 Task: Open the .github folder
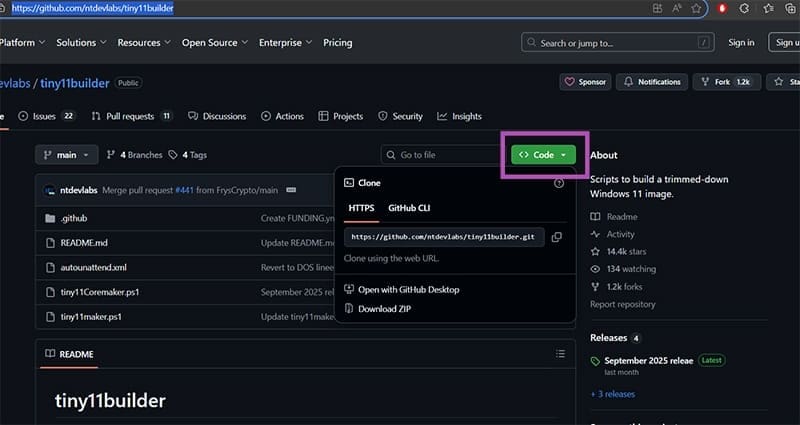point(74,217)
